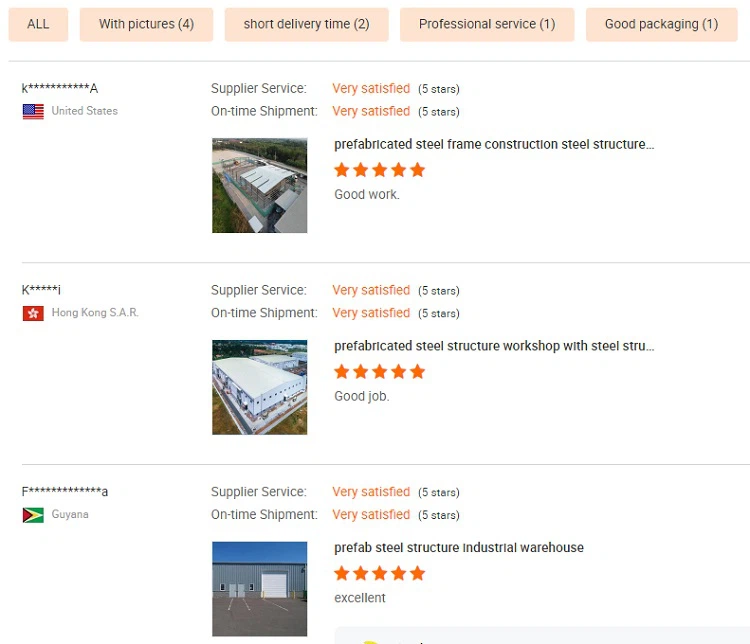
Task: View industrial warehouse review photo
Action: point(260,589)
